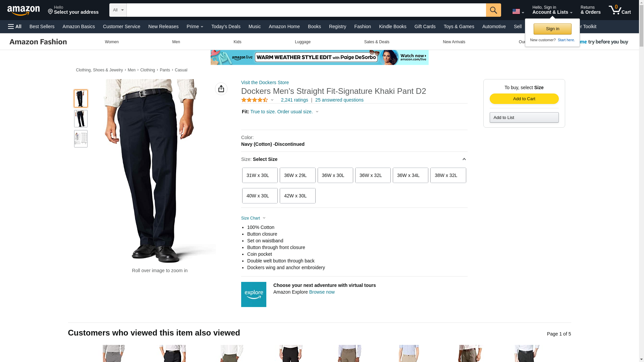Visit the Dockers Store link
Image resolution: width=644 pixels, height=362 pixels.
265,82
